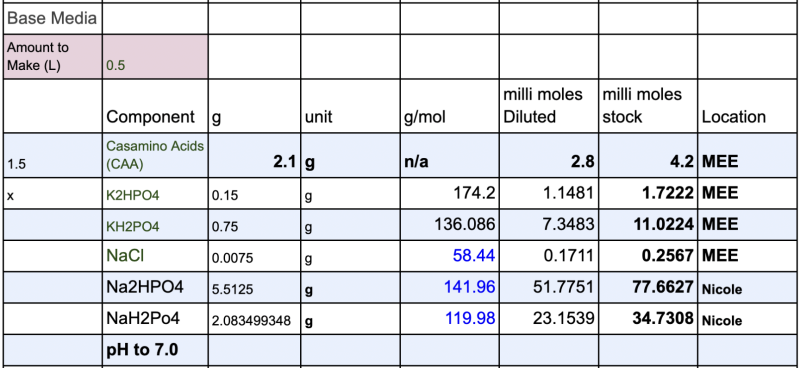Click the 0.0075 grams cell
The width and height of the screenshot is (800, 368).
(x=254, y=256)
